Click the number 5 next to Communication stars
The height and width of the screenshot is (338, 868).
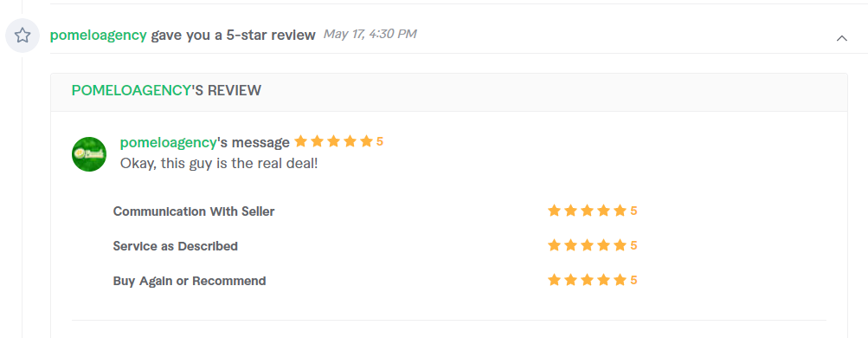coord(633,211)
